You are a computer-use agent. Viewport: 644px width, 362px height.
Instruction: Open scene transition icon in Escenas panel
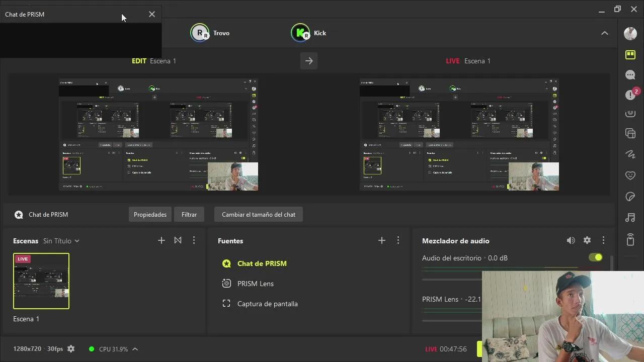(x=178, y=241)
